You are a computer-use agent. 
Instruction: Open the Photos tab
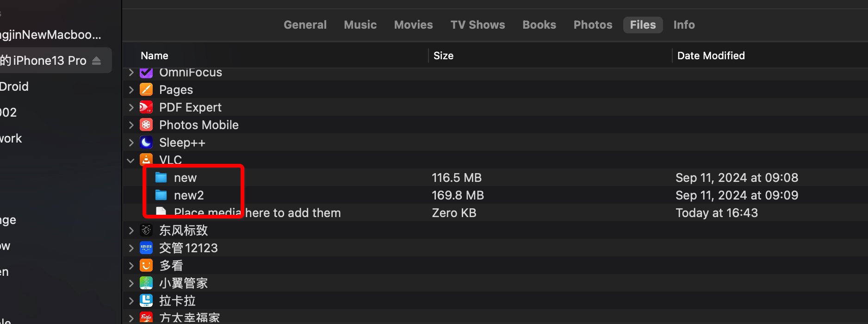click(x=593, y=25)
